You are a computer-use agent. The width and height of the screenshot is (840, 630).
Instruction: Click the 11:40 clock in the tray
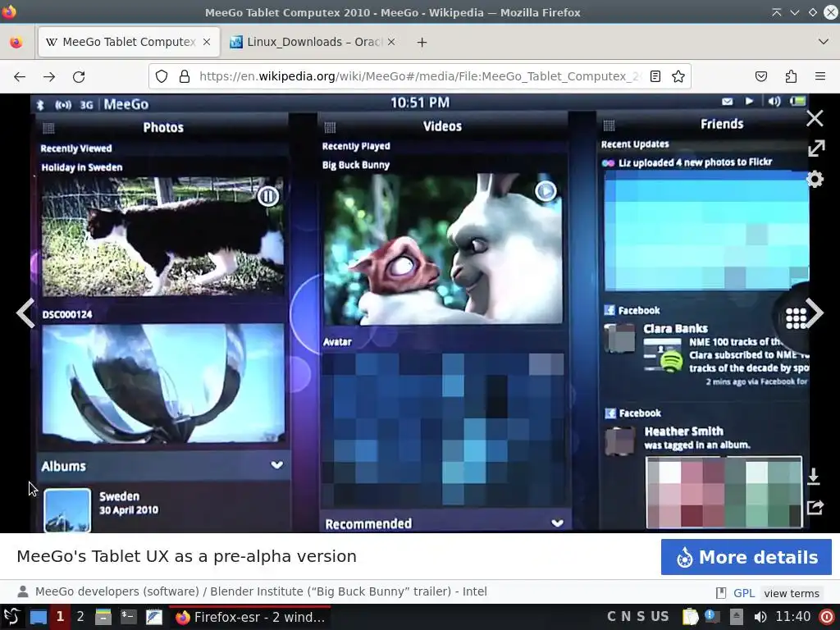pyautogui.click(x=793, y=617)
